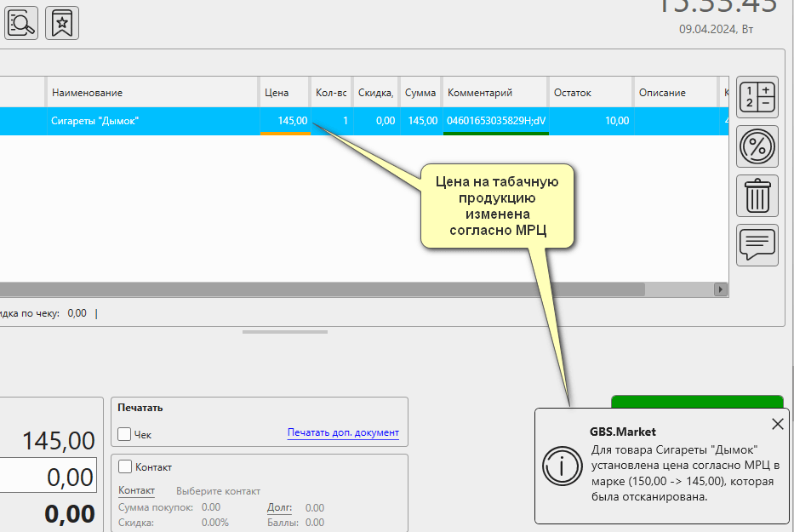This screenshot has height=532, width=794.
Task: Click the underlined Контакт link
Action: (136, 491)
